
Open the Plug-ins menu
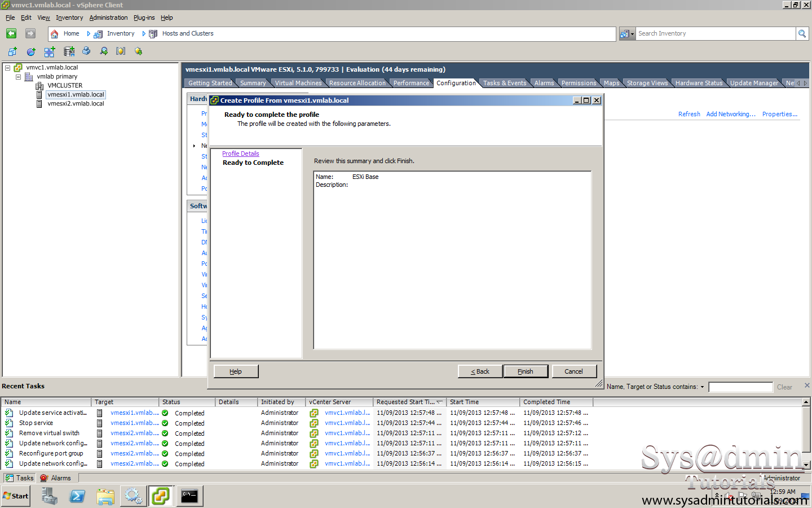point(144,18)
